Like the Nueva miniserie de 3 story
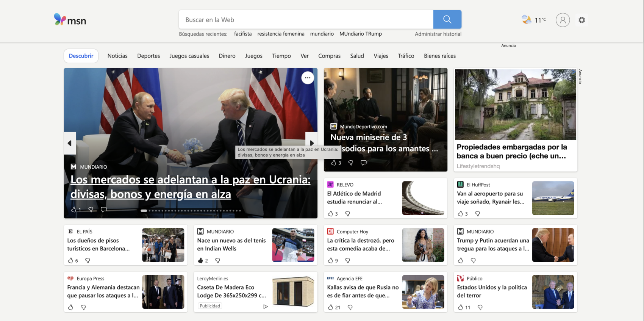Screen dimensions: 644x321 click(333, 163)
